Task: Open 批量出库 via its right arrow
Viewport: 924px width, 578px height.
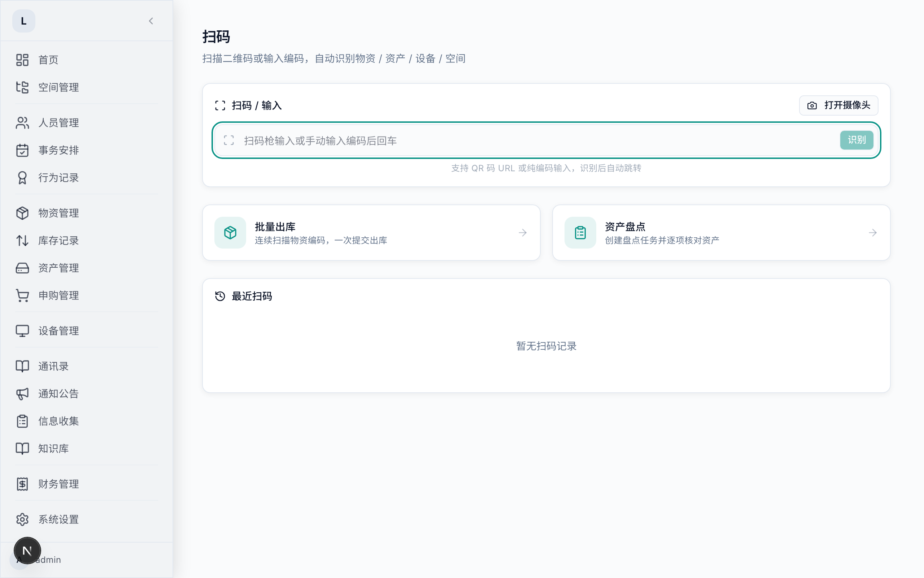Action: 523,232
